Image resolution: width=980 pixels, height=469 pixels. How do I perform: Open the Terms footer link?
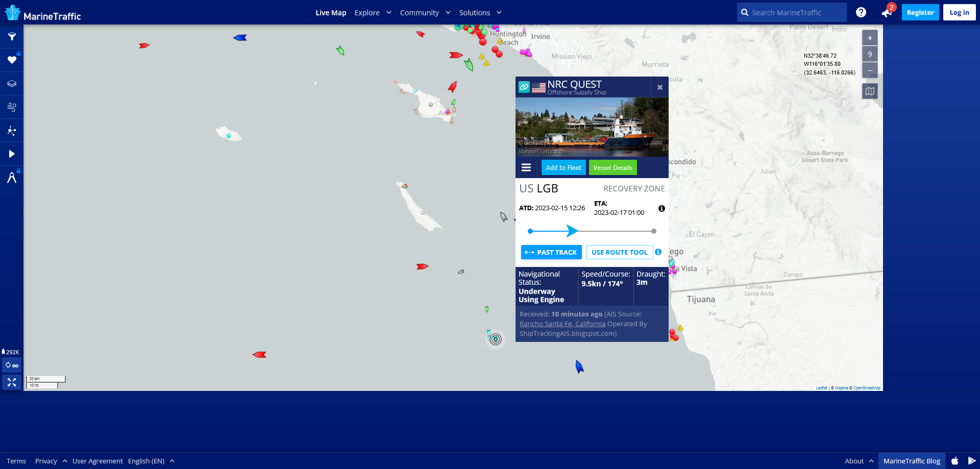[16, 461]
